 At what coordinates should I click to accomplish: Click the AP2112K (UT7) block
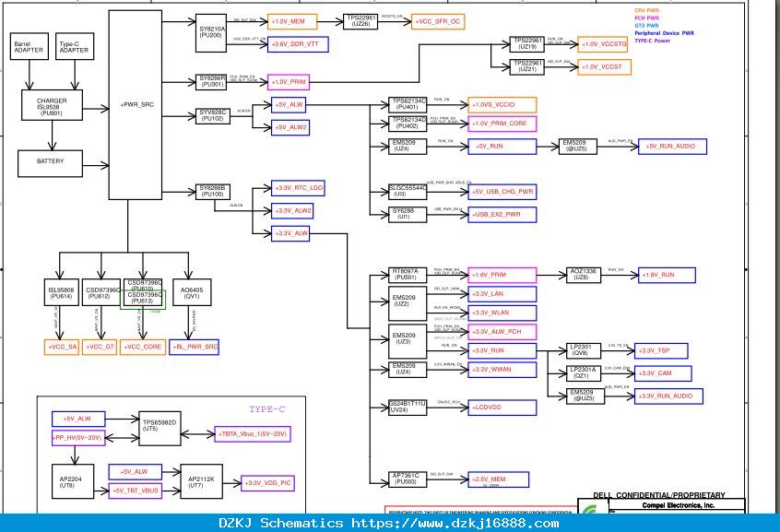coord(201,481)
